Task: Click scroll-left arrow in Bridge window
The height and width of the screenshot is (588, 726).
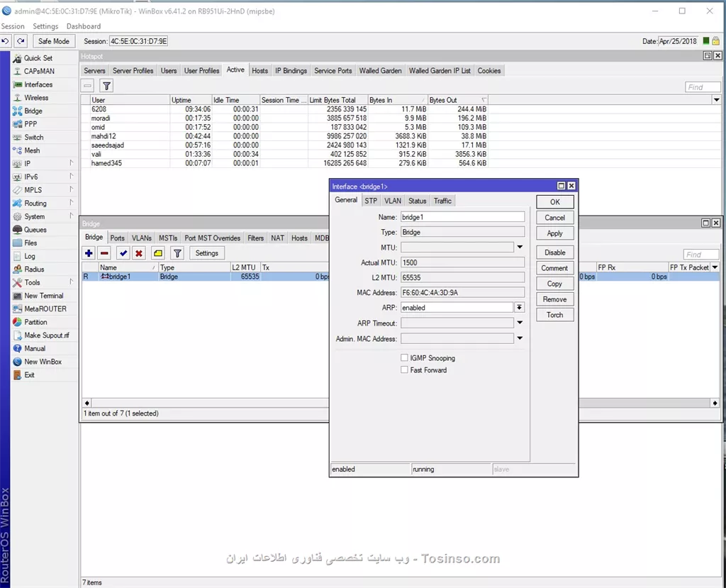Action: [x=87, y=403]
